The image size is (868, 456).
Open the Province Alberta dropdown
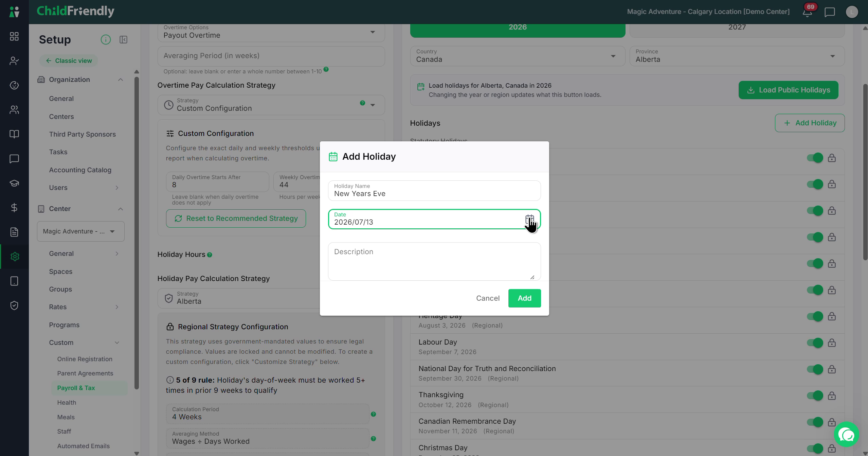[x=737, y=56]
